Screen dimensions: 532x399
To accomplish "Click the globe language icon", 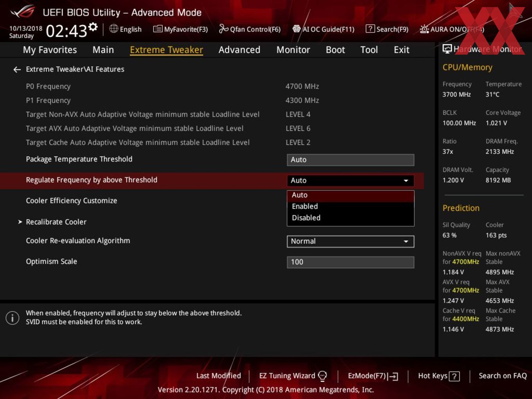I will coord(113,29).
